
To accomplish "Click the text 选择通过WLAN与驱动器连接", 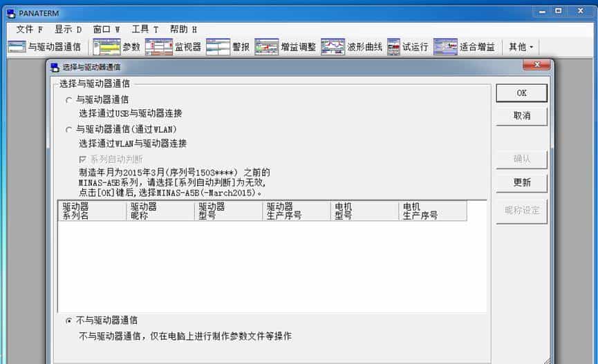I will [x=133, y=144].
